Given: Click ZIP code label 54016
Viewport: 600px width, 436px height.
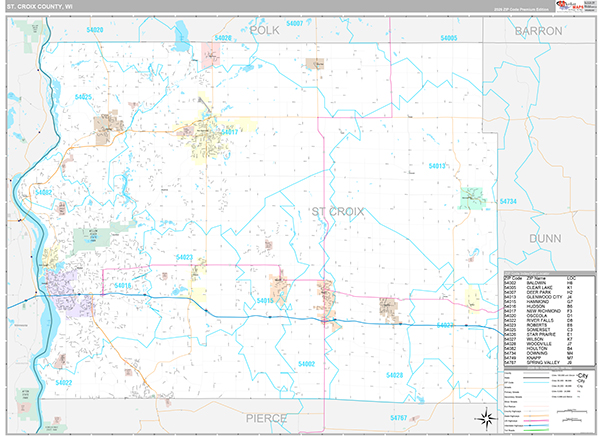Looking at the screenshot, I should (x=122, y=286).
